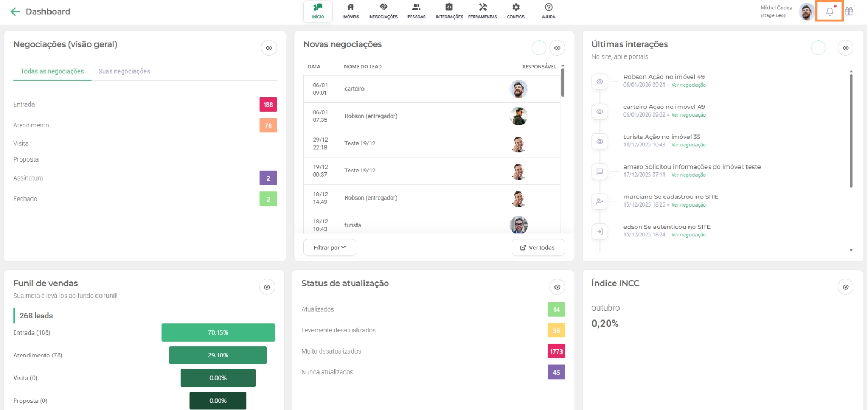
Task: Toggle eye icon on Índice INCC panel
Action: pos(845,287)
